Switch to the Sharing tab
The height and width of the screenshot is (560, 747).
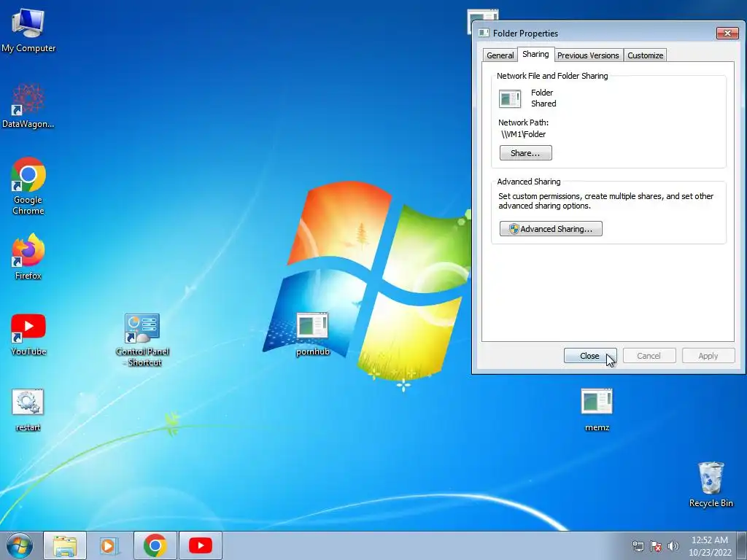tap(535, 54)
